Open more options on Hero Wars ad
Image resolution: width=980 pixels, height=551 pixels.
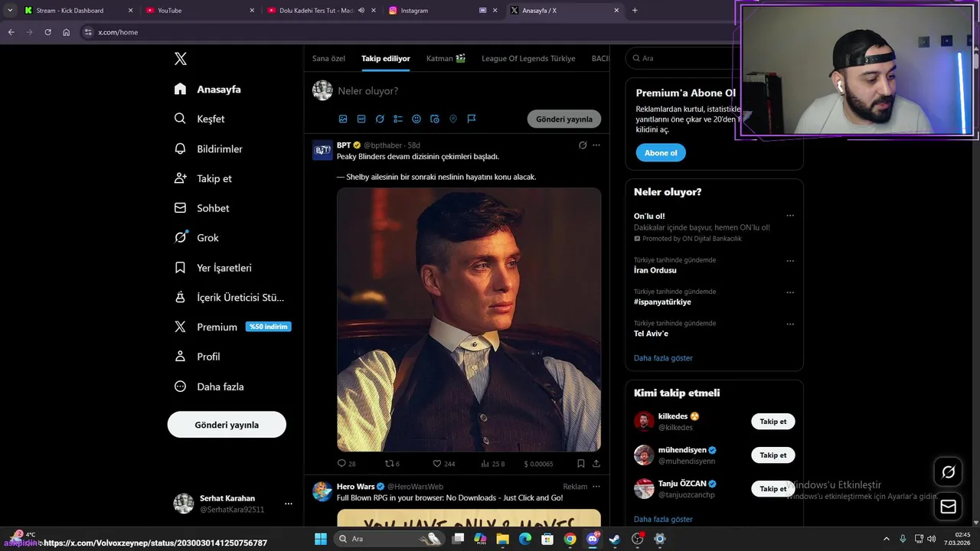[x=596, y=486]
